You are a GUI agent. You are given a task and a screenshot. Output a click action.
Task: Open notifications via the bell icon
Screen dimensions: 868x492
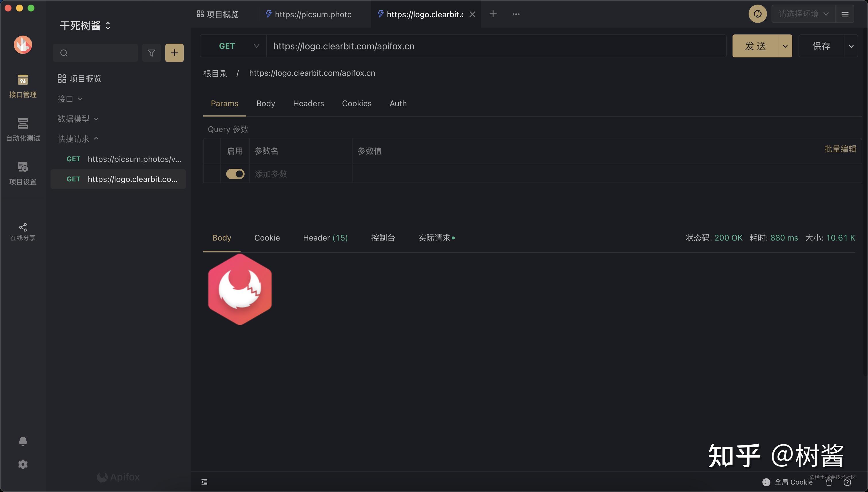23,441
